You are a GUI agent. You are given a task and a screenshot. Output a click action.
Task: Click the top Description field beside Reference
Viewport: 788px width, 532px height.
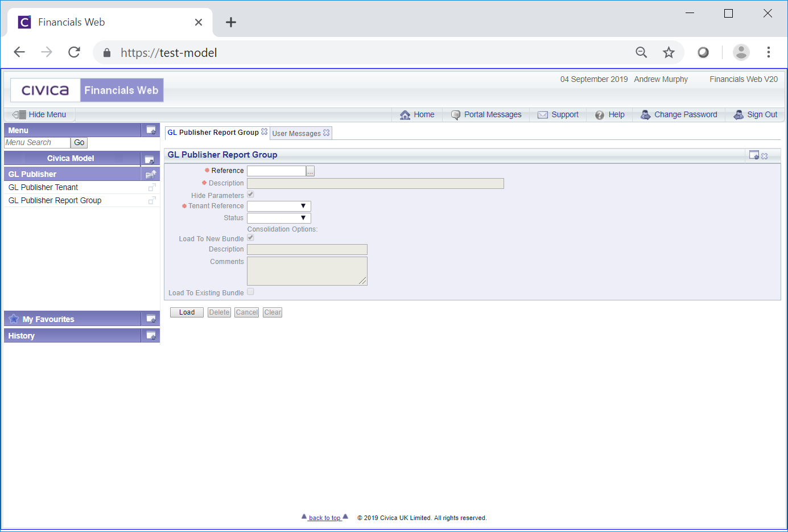376,183
